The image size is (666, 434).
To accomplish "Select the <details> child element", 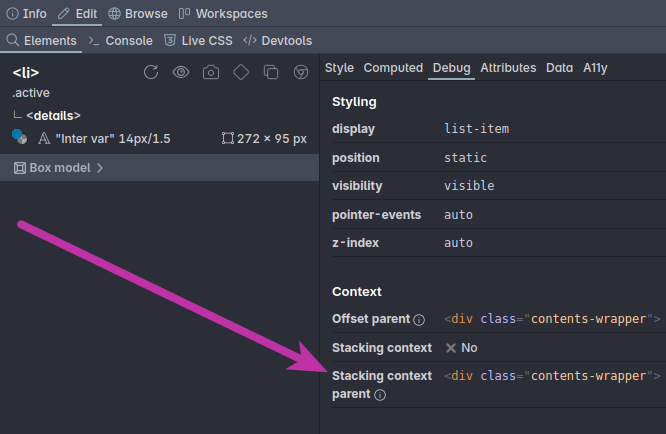I will tap(53, 116).
